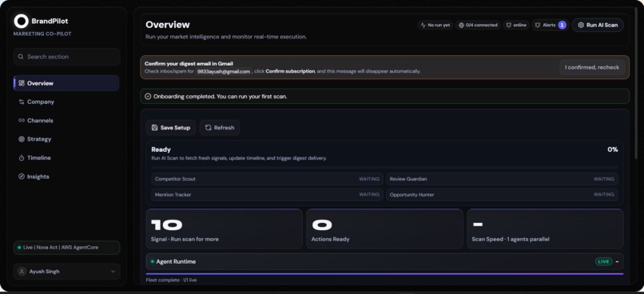The width and height of the screenshot is (644, 294).
Task: Open the Overview section
Action: (x=66, y=83)
